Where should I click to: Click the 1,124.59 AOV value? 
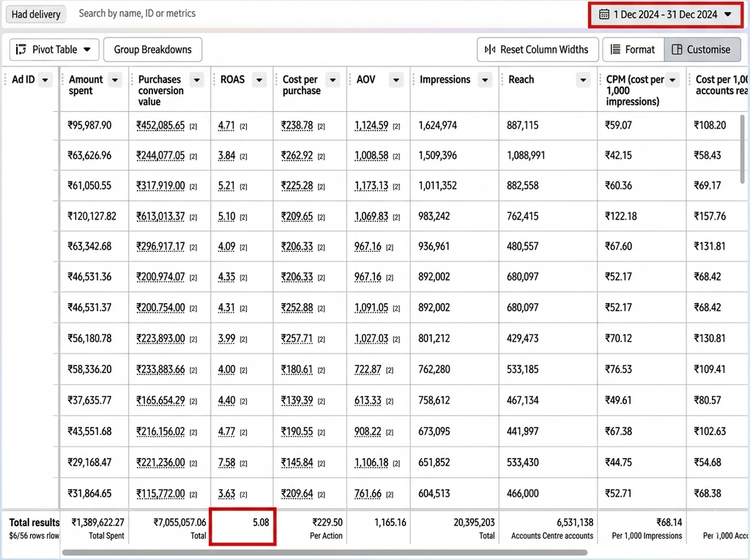371,125
